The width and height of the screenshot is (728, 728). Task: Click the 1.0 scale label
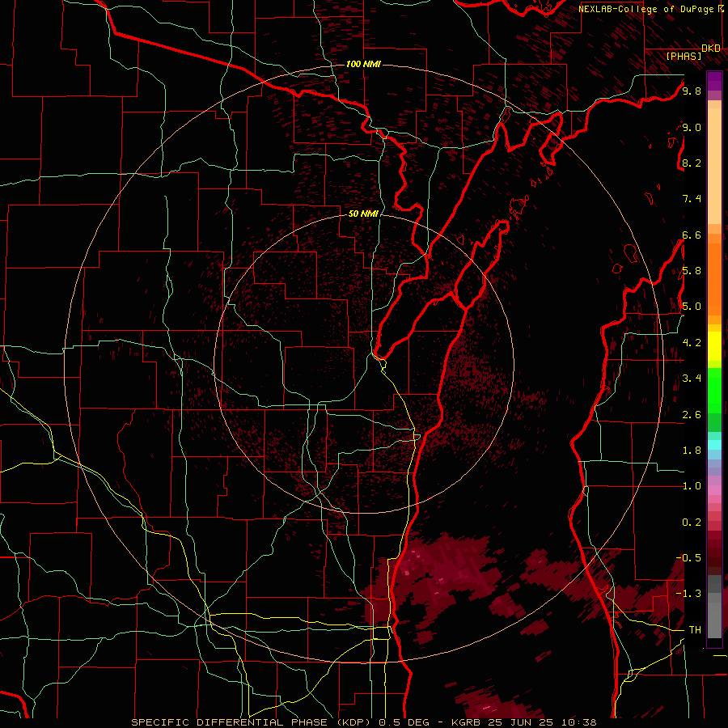click(692, 486)
